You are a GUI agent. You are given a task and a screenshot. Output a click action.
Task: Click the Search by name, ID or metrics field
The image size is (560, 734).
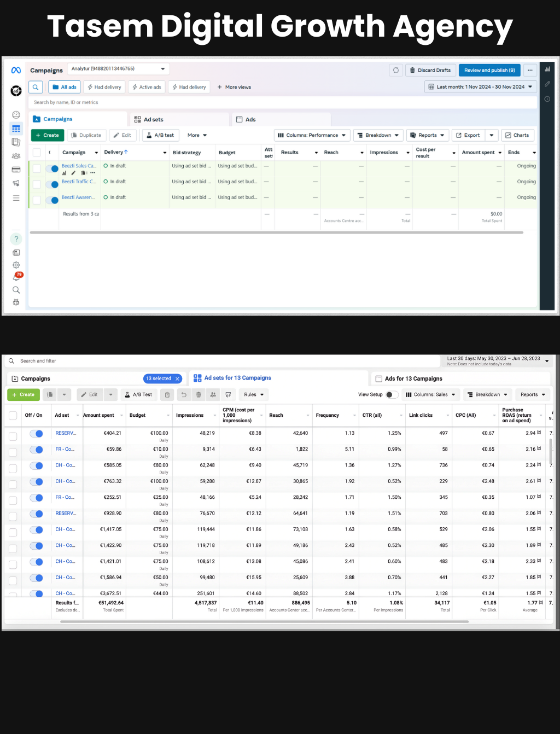283,102
